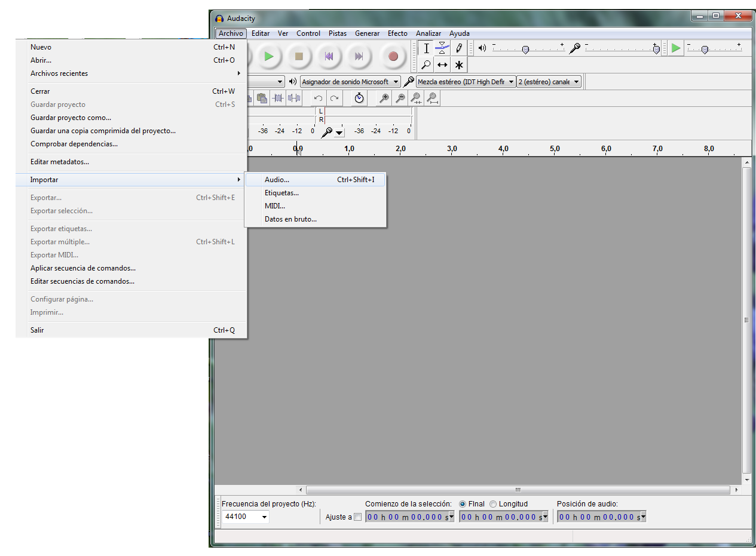Viewport: 756px width, 556px height.
Task: Choose 'Audio...' in Importar submenu
Action: coord(315,180)
